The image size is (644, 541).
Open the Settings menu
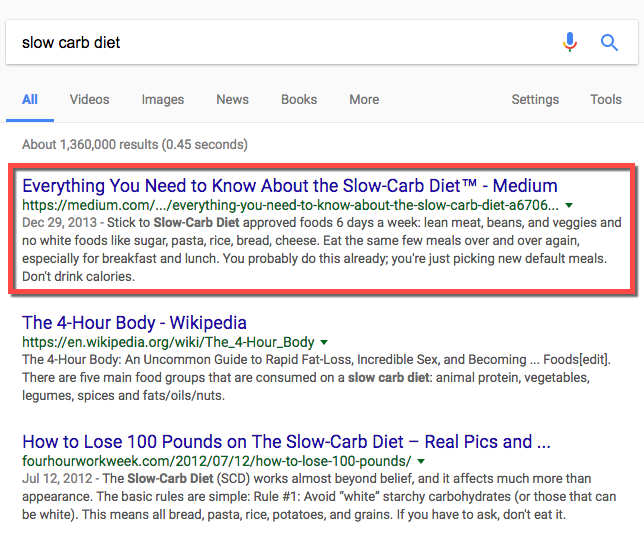click(x=535, y=100)
